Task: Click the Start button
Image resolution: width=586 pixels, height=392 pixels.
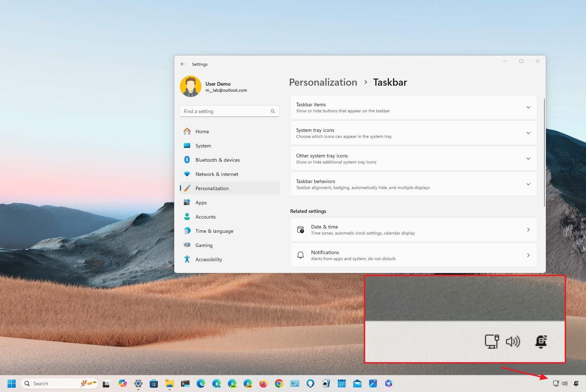Action: pyautogui.click(x=12, y=383)
